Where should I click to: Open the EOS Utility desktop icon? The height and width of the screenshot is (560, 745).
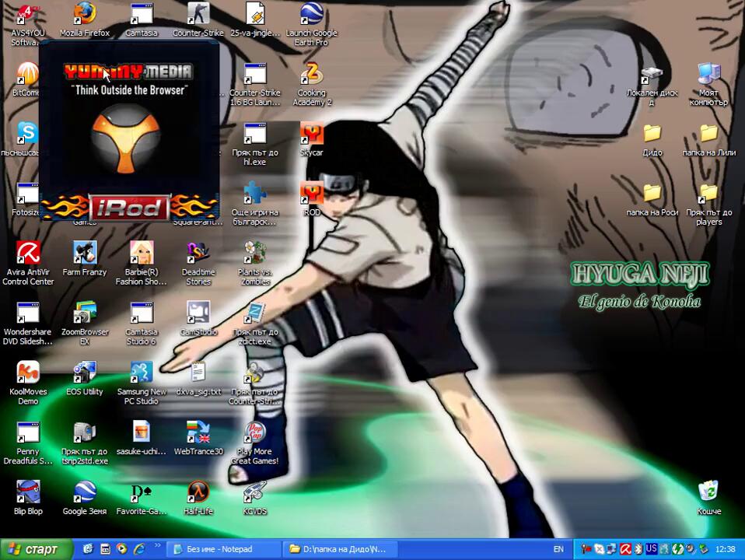click(x=84, y=373)
